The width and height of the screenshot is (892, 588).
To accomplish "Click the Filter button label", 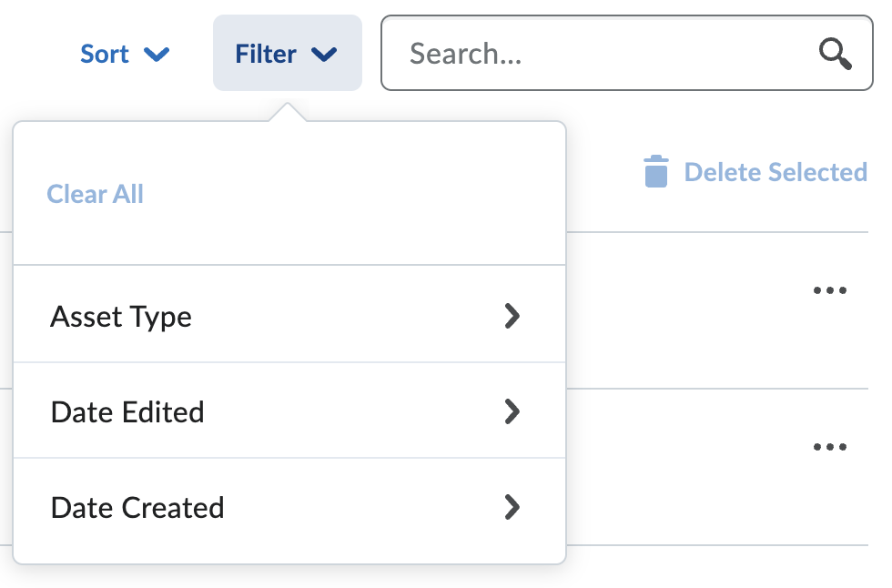I will pyautogui.click(x=266, y=54).
